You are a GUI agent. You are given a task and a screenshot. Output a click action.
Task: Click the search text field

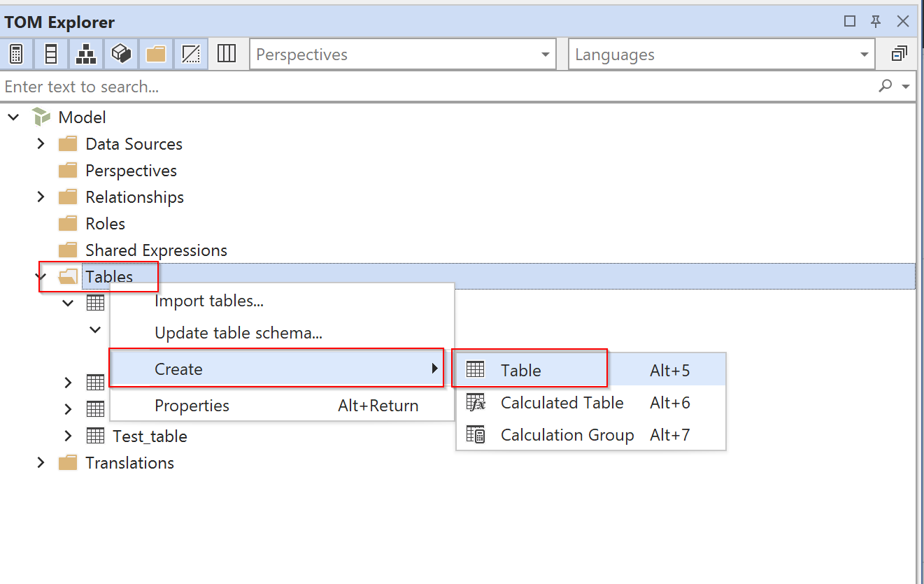tap(434, 87)
